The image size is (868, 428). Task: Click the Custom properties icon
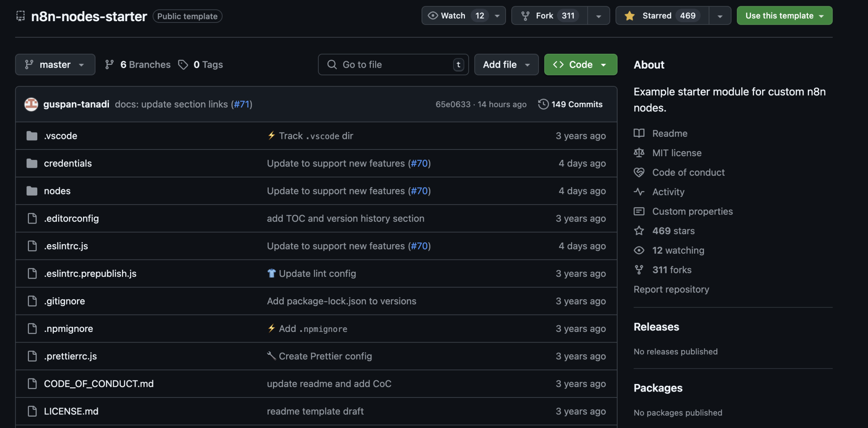pyautogui.click(x=639, y=211)
